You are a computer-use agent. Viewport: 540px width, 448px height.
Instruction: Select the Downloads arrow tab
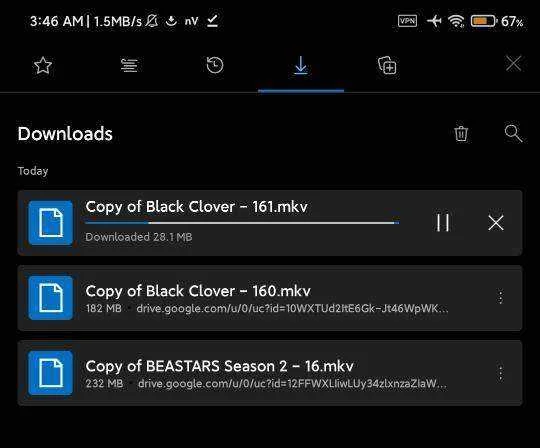pyautogui.click(x=301, y=65)
